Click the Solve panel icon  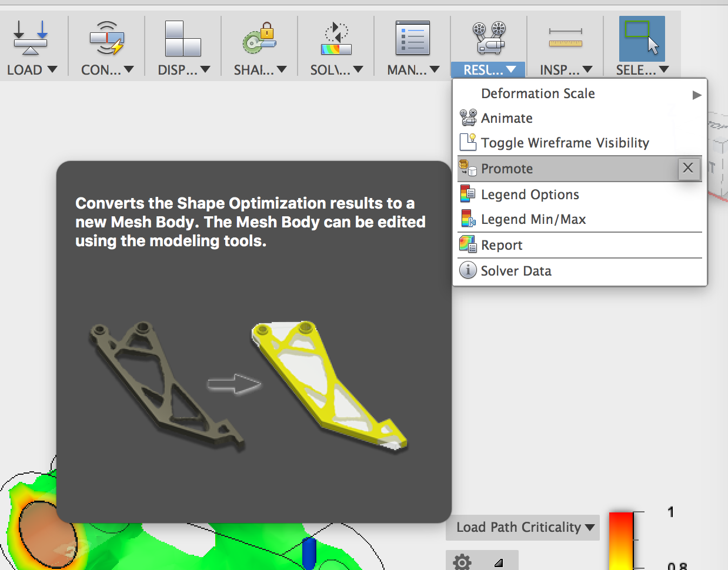pyautogui.click(x=334, y=38)
